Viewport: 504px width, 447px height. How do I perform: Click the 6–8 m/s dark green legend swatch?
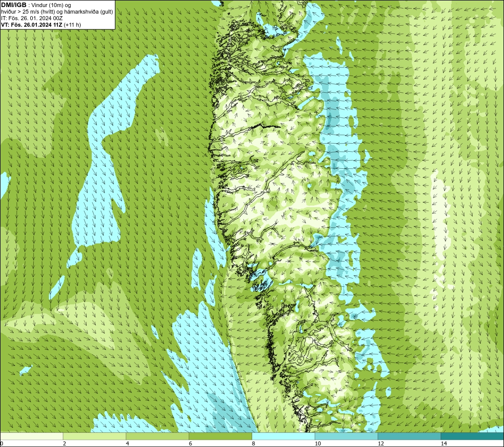[x=221, y=436]
